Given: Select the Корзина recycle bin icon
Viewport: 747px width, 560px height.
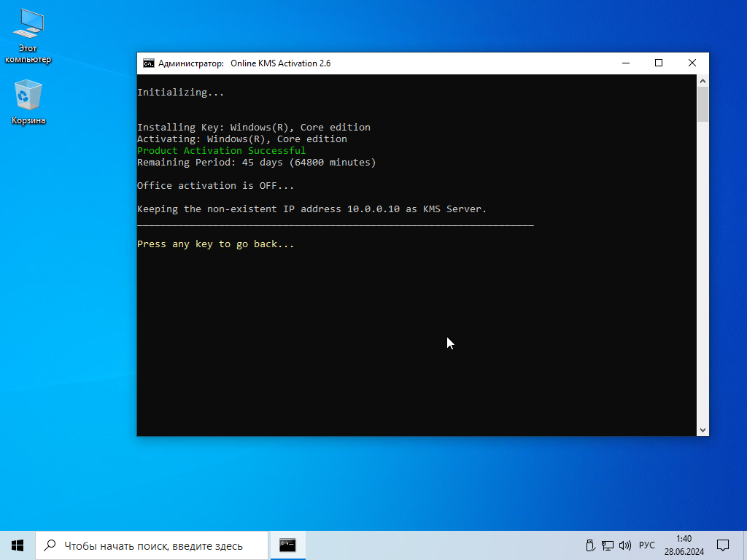Looking at the screenshot, I should tap(28, 96).
